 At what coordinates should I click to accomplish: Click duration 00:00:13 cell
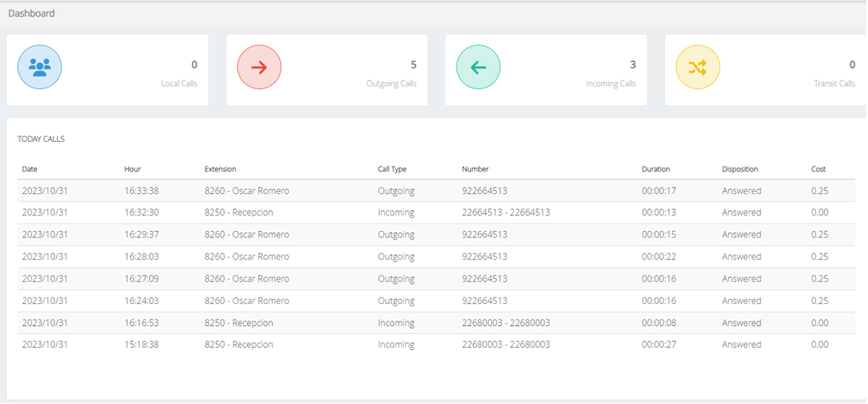(659, 213)
